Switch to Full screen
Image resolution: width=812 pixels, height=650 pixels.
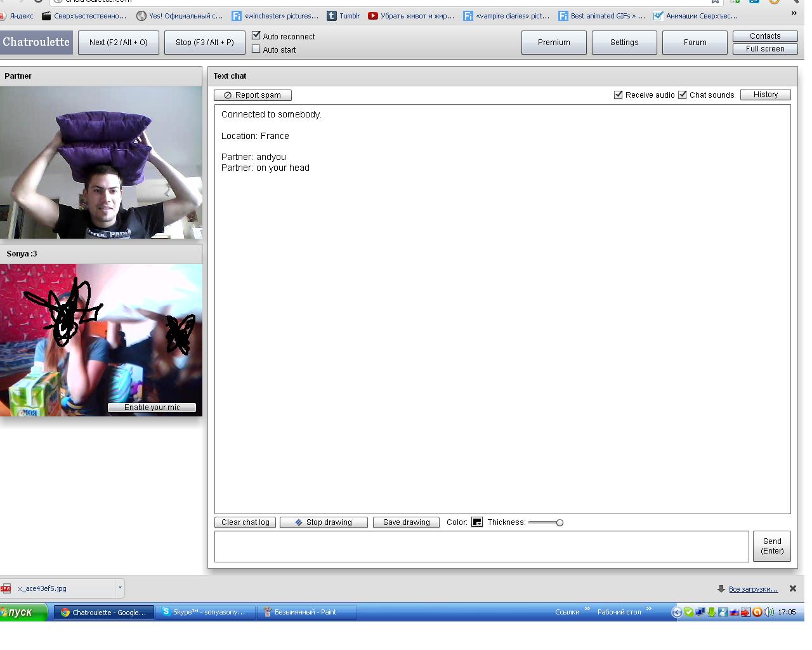coord(765,49)
